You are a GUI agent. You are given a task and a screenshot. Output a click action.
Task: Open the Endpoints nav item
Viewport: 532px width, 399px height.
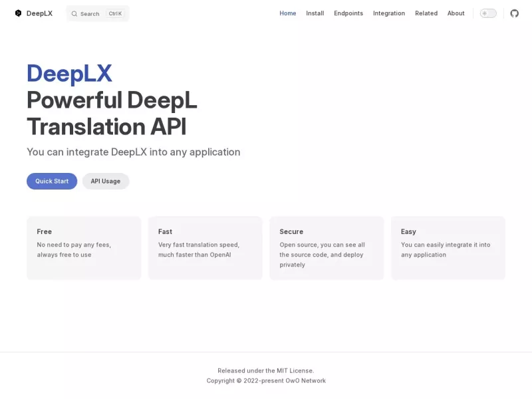tap(348, 13)
